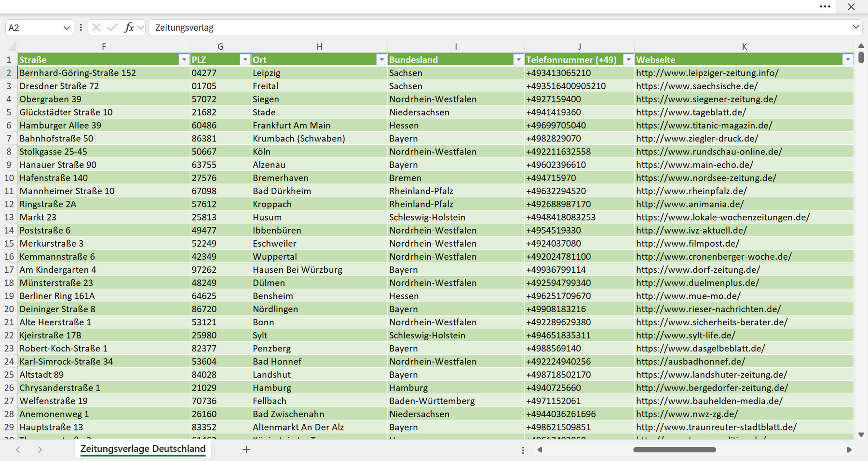Close the window with X button
868x461 pixels.
coord(851,7)
